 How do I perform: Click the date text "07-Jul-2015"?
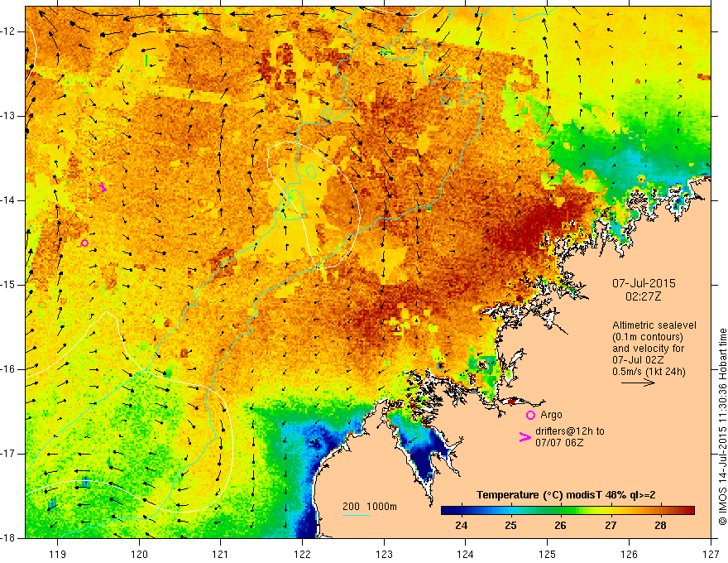point(644,283)
